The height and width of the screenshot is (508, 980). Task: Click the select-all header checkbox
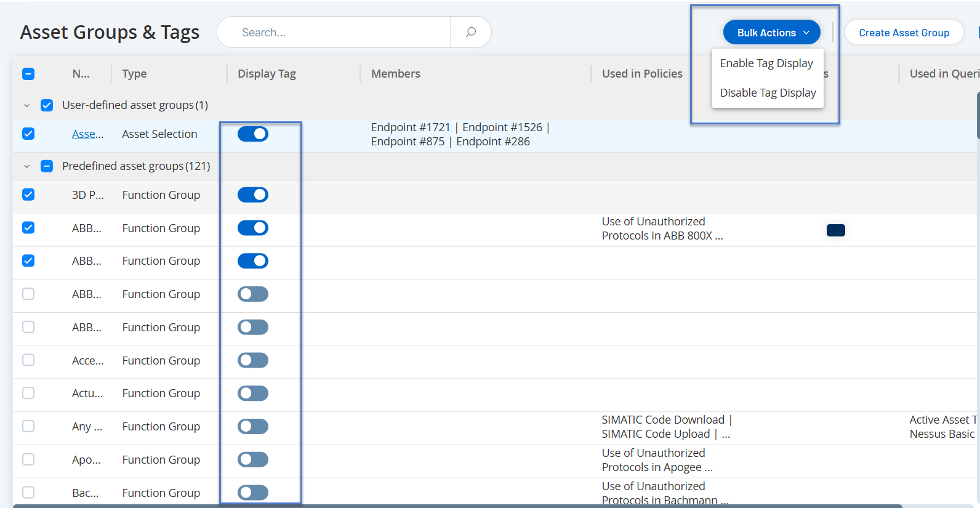coord(28,74)
